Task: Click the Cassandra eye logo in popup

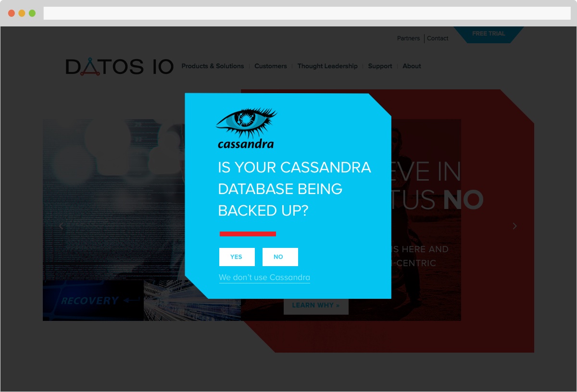Action: point(246,128)
